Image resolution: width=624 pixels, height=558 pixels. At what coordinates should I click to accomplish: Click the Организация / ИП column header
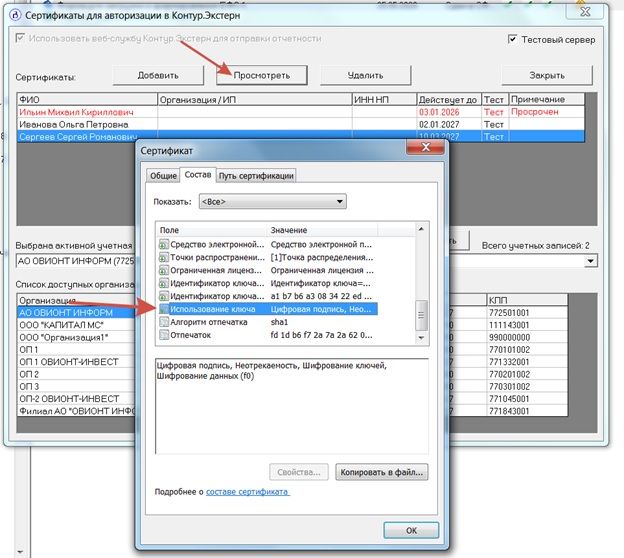[x=255, y=100]
